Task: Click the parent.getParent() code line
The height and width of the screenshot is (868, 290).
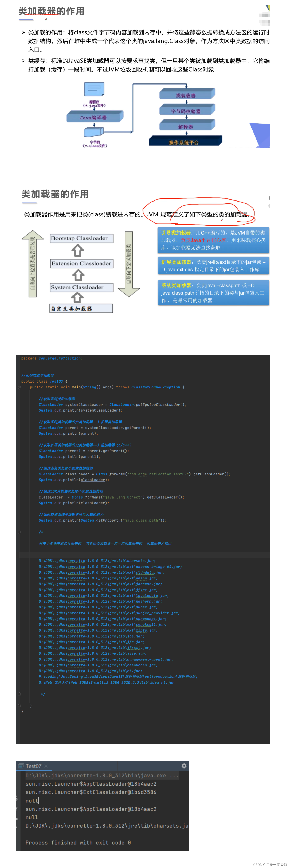Action: pyautogui.click(x=84, y=451)
